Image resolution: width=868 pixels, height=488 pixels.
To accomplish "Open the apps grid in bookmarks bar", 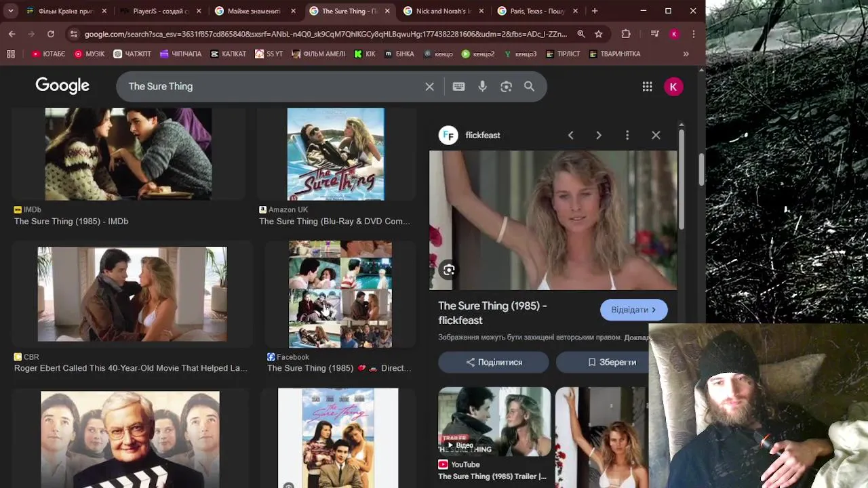I will (11, 54).
